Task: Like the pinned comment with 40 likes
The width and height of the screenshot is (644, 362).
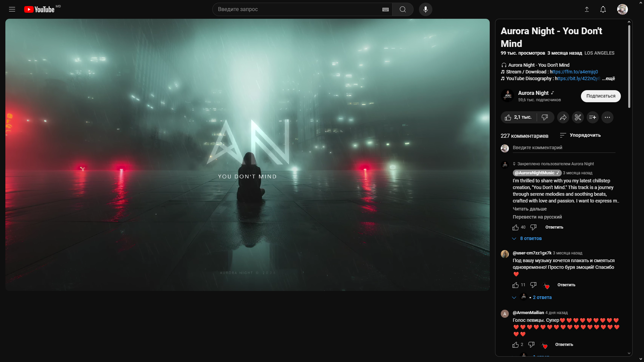Action: [x=516, y=228]
